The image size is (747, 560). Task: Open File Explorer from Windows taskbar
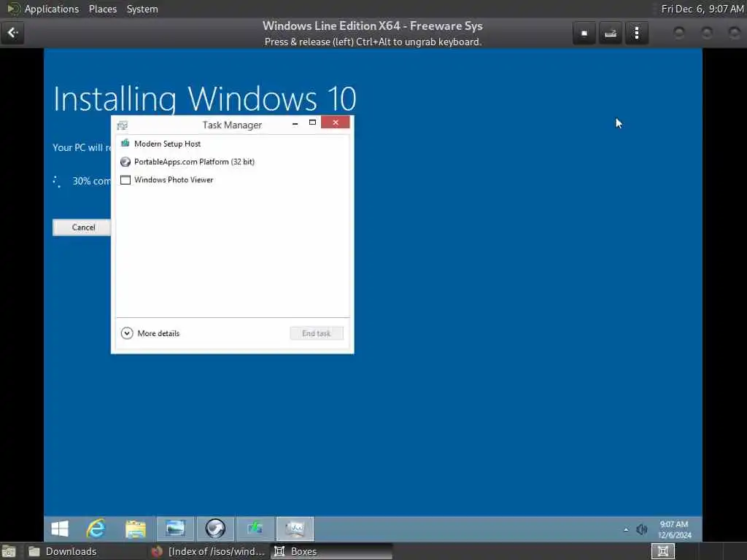(136, 529)
